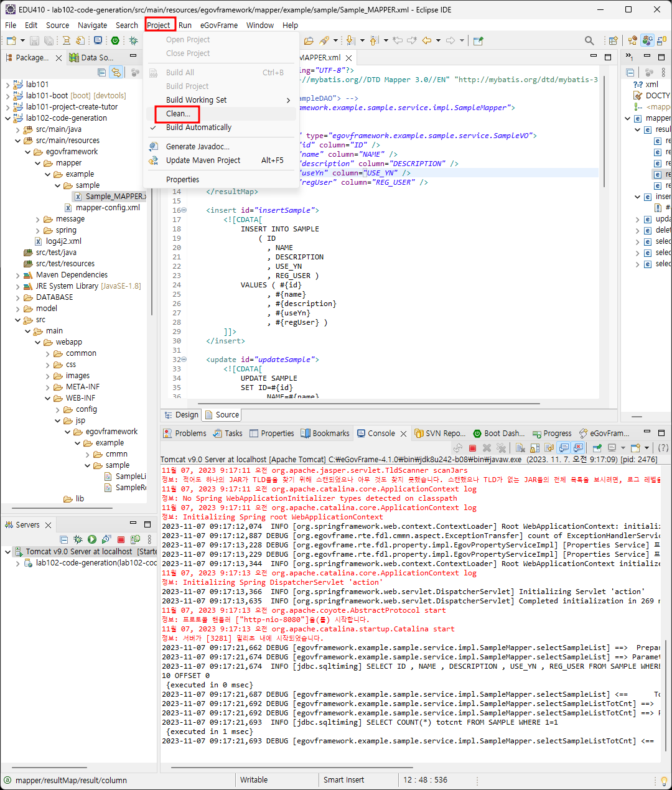672x790 pixels.
Task: Click the Open Perspective icon
Action: coord(613,40)
